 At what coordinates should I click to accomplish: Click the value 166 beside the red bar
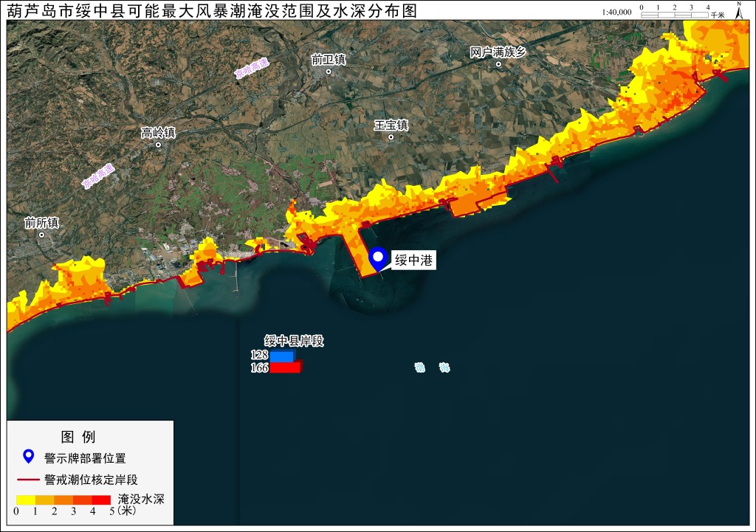click(x=259, y=367)
